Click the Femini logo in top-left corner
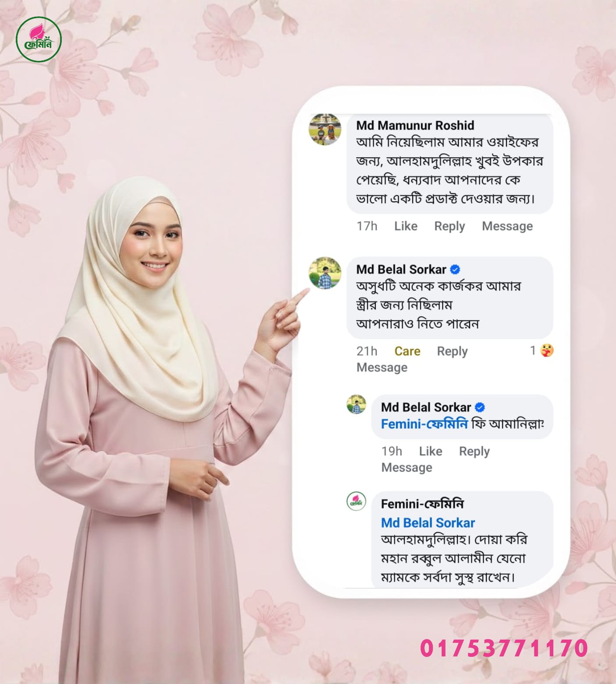 click(x=39, y=39)
